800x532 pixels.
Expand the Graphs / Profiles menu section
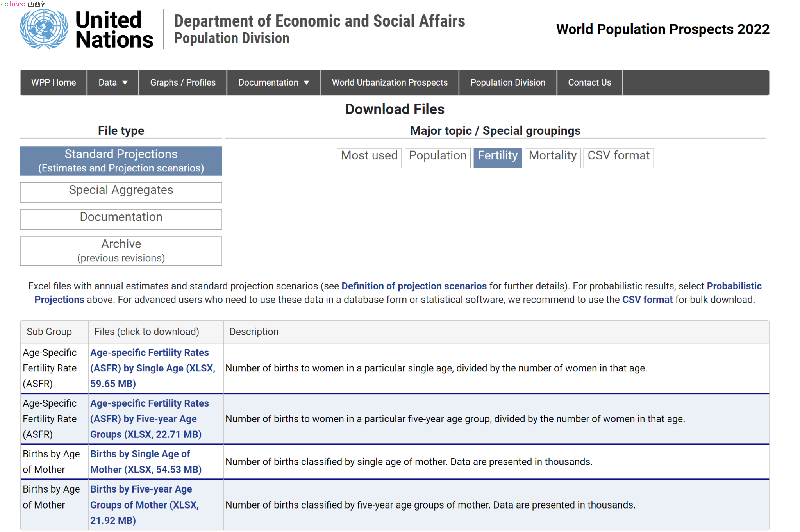(183, 82)
